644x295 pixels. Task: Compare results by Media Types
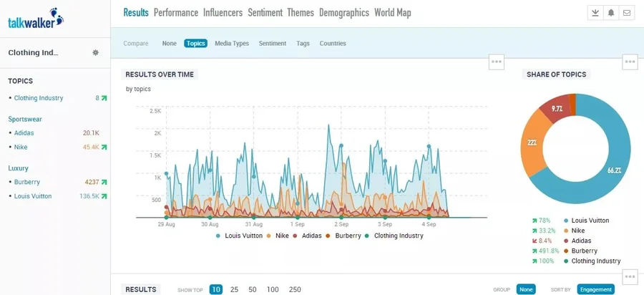click(232, 44)
